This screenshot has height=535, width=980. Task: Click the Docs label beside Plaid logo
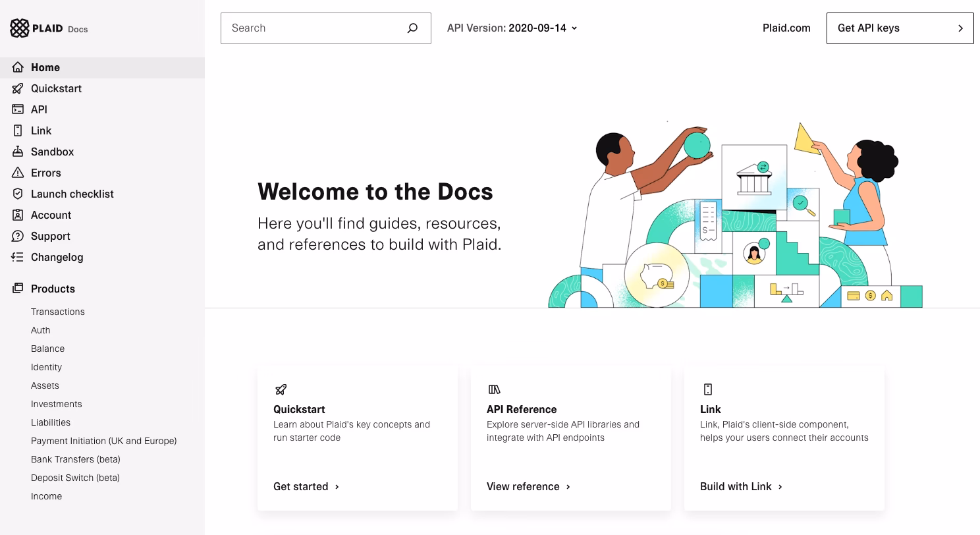point(78,29)
